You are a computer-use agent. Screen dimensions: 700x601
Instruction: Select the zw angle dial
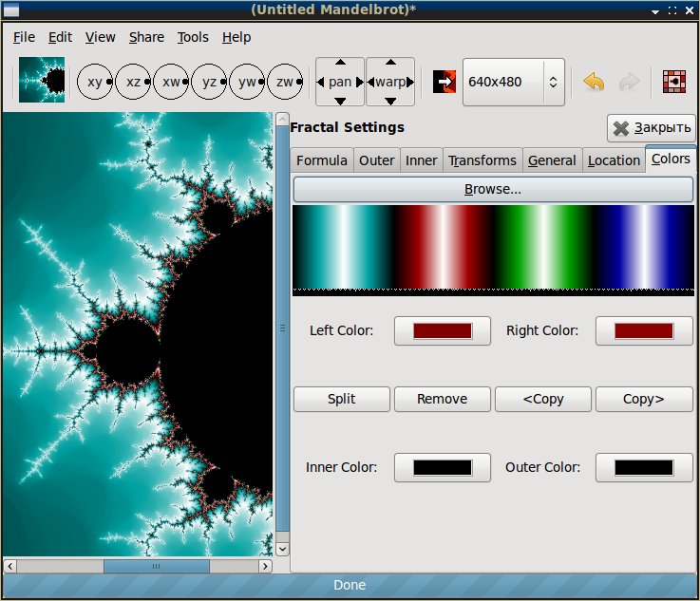[x=285, y=82]
